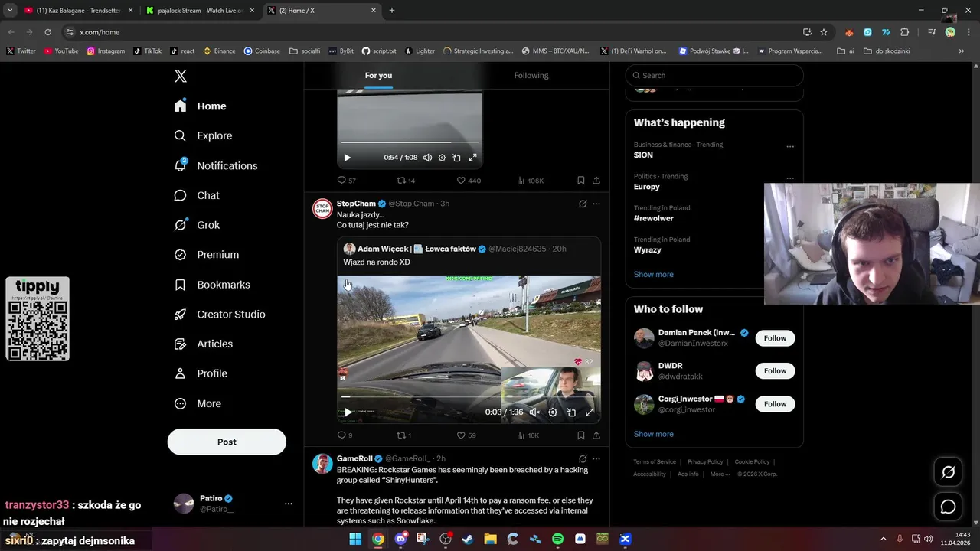Bookmark the top post with 106K views
This screenshot has width=980, height=551.
click(581, 181)
